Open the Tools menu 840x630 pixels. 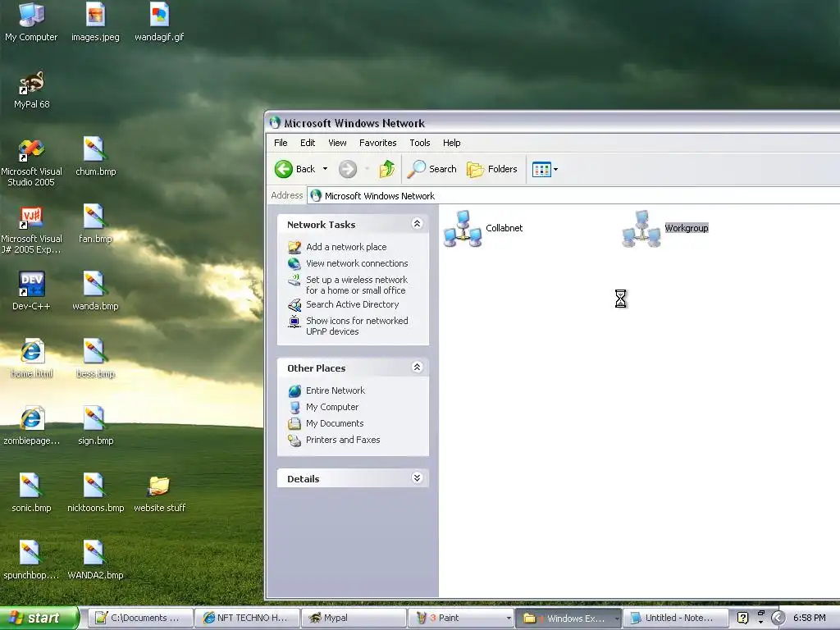coord(420,143)
